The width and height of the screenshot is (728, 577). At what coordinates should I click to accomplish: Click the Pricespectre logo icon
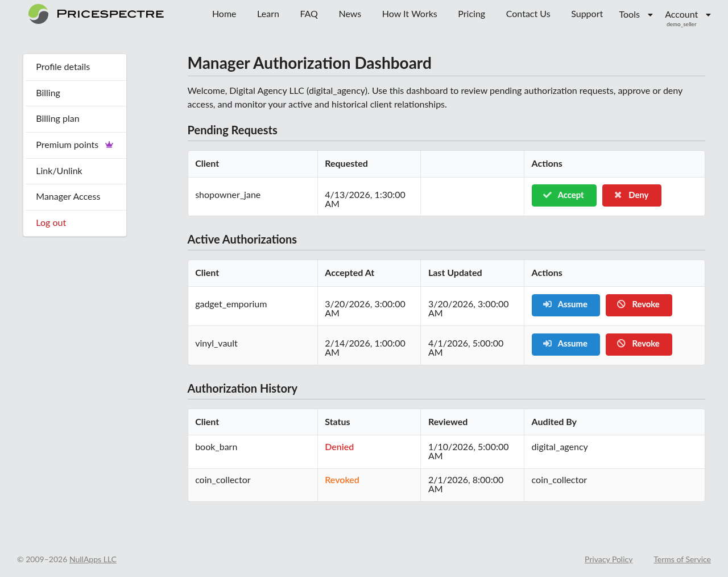[x=37, y=14]
